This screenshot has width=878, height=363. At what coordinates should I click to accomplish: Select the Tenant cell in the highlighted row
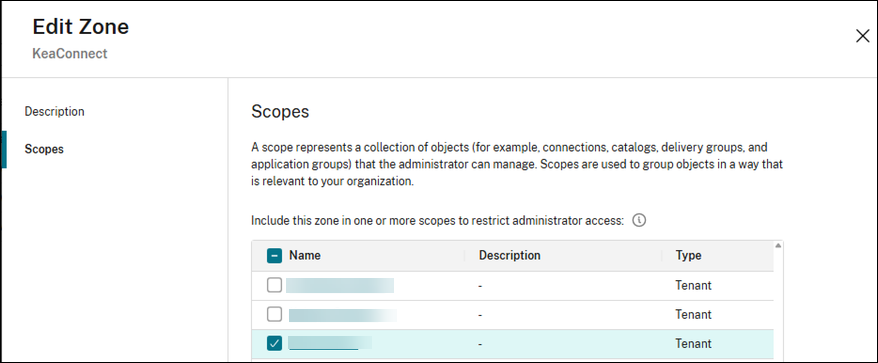693,343
